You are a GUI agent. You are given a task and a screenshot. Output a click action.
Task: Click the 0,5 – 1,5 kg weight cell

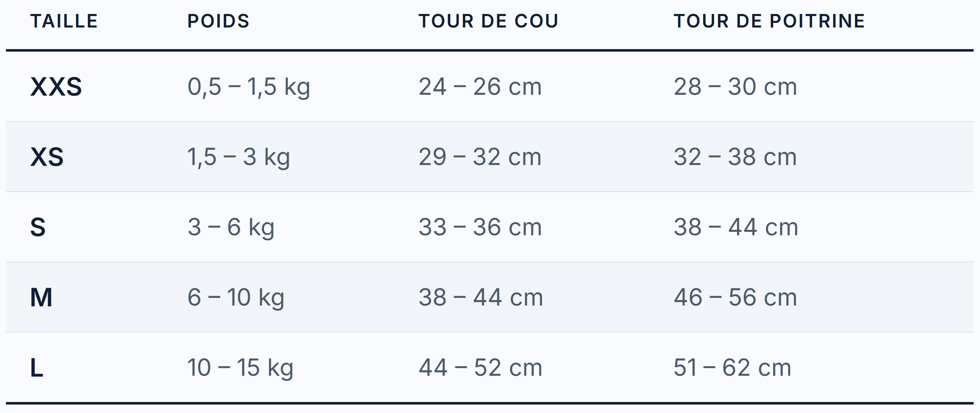coord(249,88)
